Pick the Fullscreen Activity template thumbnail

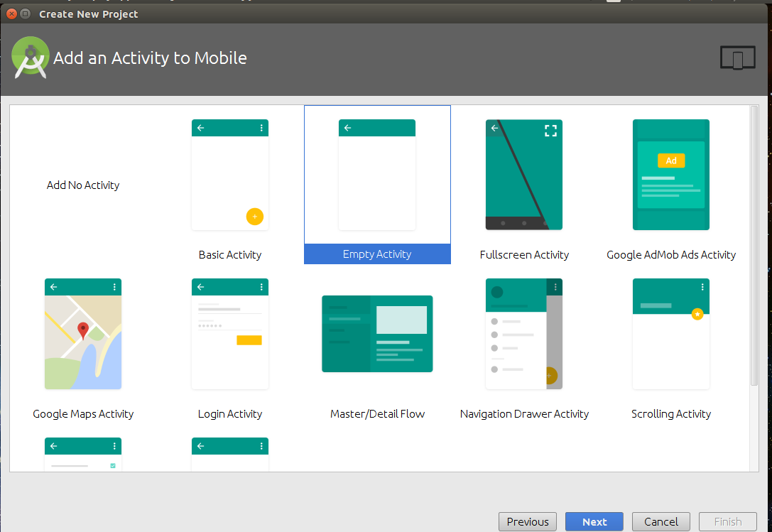tap(524, 175)
